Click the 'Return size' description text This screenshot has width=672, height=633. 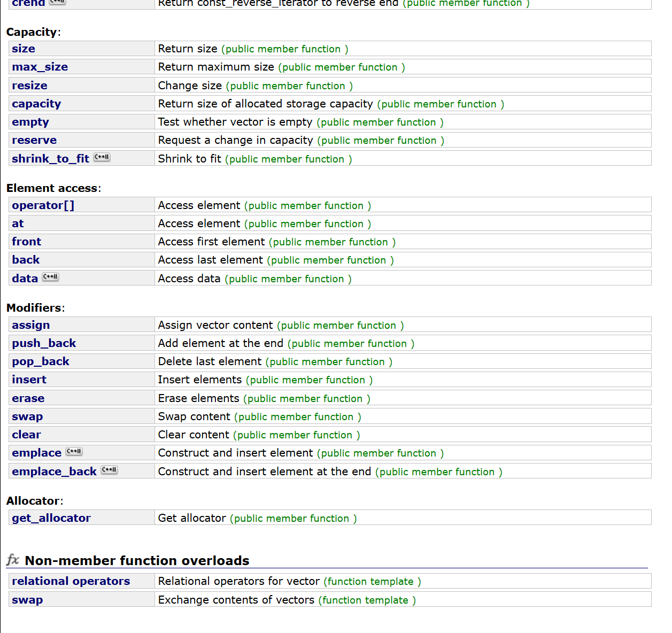click(188, 49)
